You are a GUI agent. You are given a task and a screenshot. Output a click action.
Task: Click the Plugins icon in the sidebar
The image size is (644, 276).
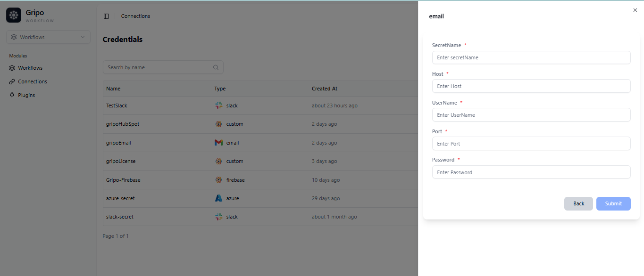12,95
